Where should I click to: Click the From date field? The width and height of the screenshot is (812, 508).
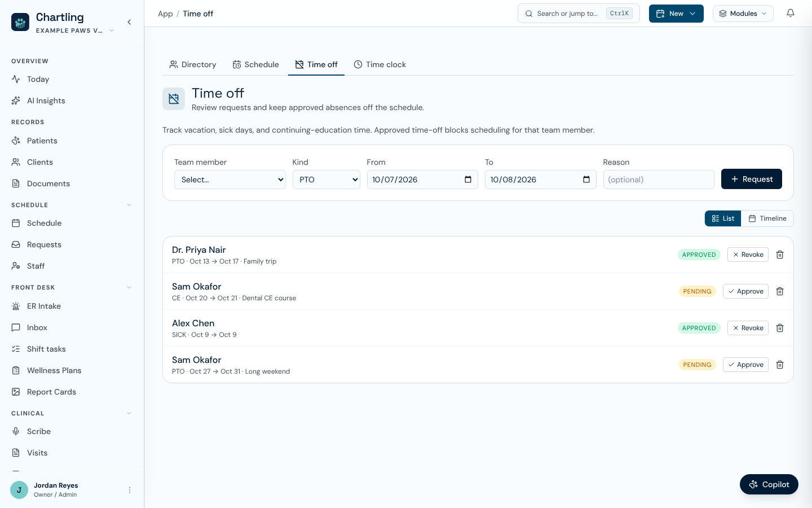422,179
